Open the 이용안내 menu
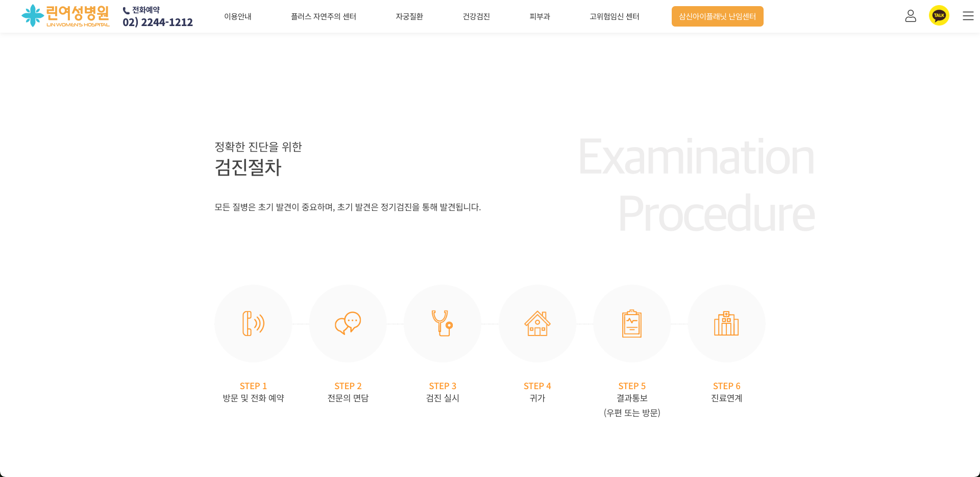 (x=238, y=16)
